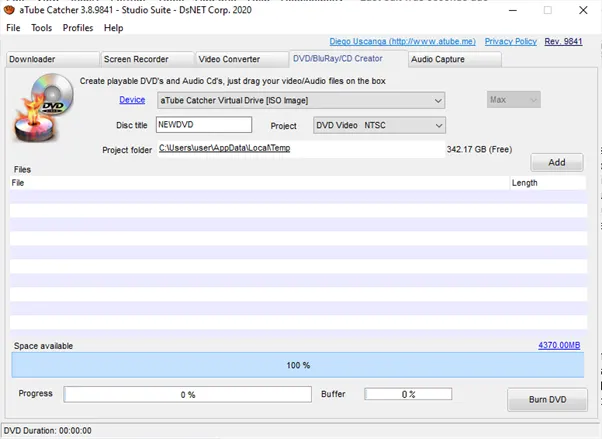The image size is (602, 439).
Task: Click the Space available label
Action: (x=43, y=346)
